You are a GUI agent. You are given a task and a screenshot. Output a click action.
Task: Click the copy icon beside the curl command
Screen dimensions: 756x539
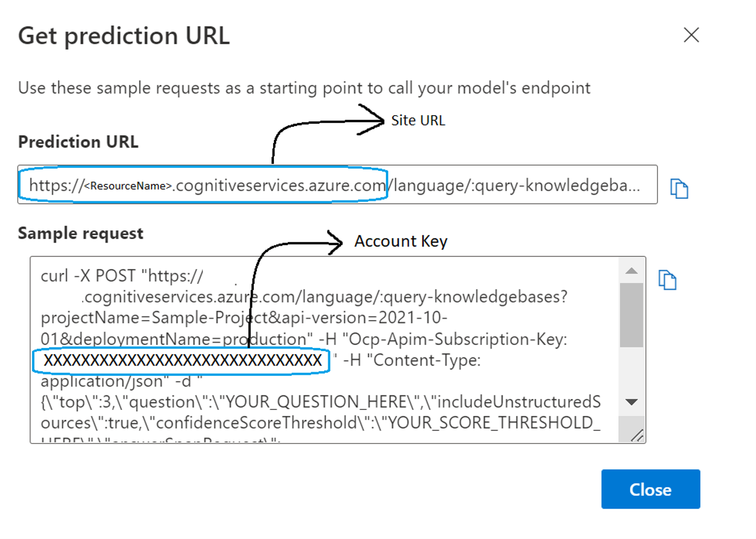pyautogui.click(x=667, y=280)
